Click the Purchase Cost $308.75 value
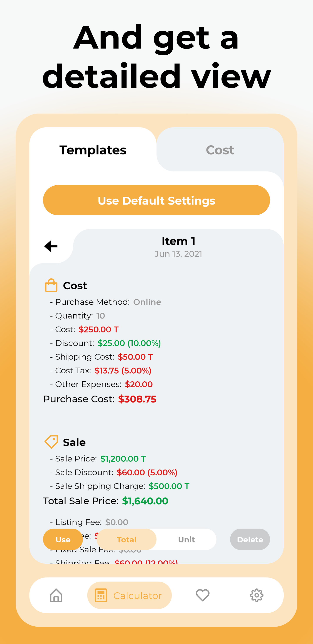The image size is (313, 644). (x=137, y=399)
